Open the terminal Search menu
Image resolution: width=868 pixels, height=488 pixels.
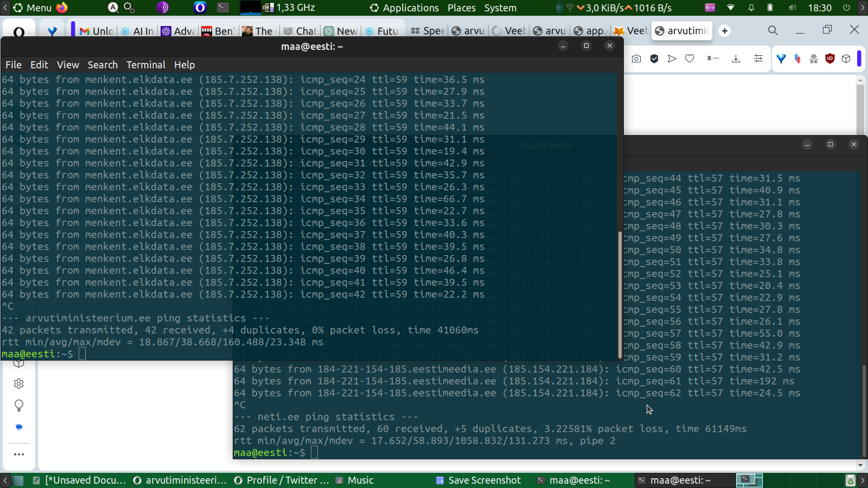click(x=103, y=65)
